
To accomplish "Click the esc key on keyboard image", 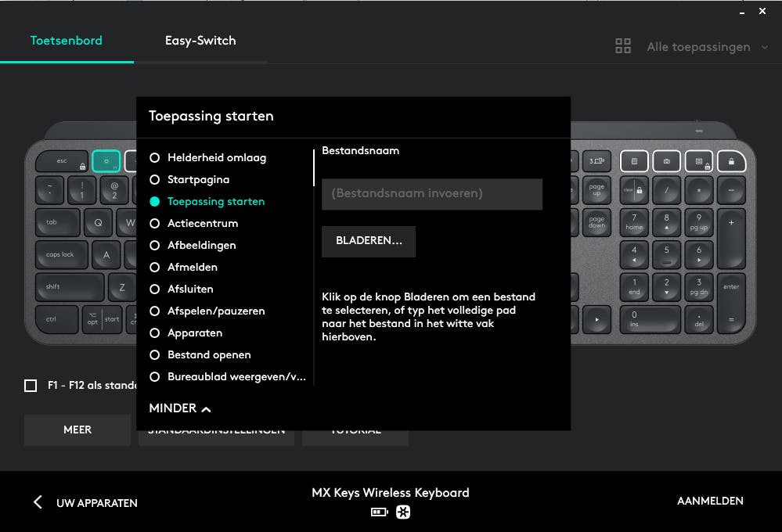I will (x=62, y=161).
